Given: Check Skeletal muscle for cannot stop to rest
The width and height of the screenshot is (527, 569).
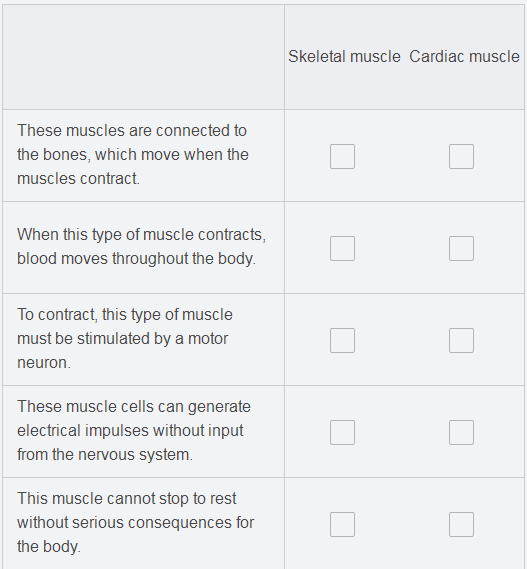Looking at the screenshot, I should tap(342, 524).
